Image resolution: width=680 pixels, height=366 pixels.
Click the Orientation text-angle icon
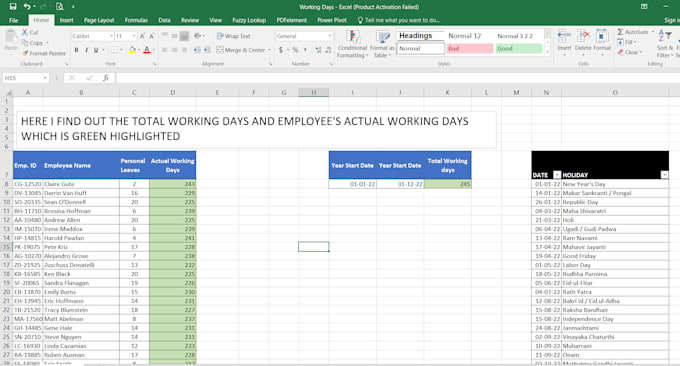(x=197, y=36)
